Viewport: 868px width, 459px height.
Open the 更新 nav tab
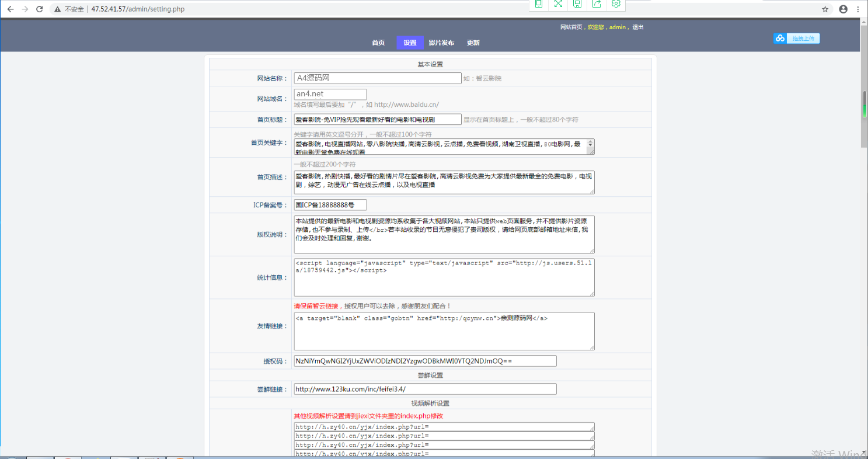pos(473,43)
